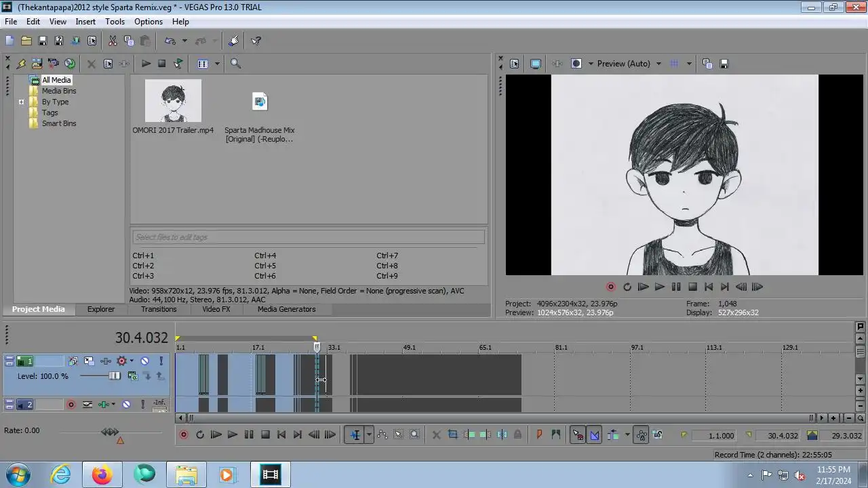The height and width of the screenshot is (488, 868).
Task: Select the Zoom edit tool
Action: 414,435
